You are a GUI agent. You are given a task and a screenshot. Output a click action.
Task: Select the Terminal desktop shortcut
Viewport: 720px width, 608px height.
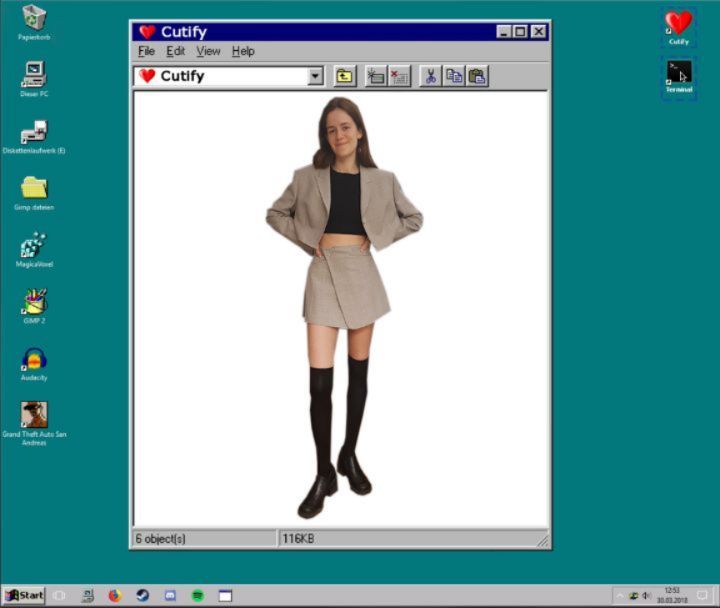tap(679, 73)
